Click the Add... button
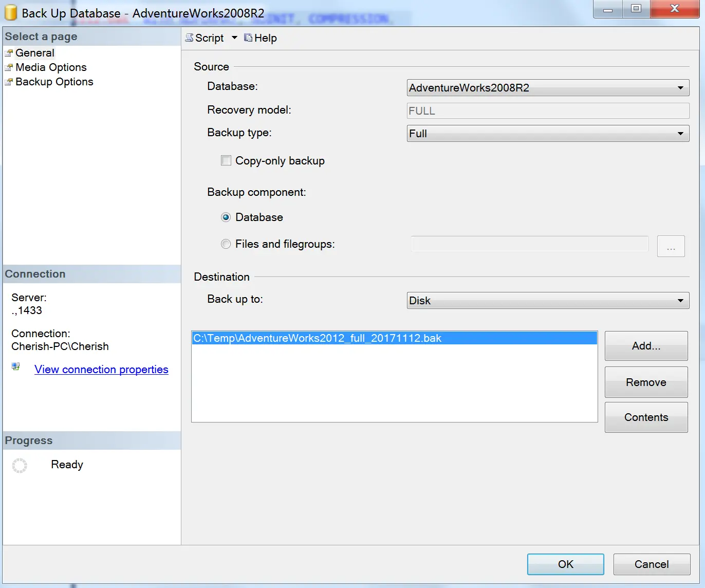This screenshot has height=588, width=705. click(x=646, y=346)
